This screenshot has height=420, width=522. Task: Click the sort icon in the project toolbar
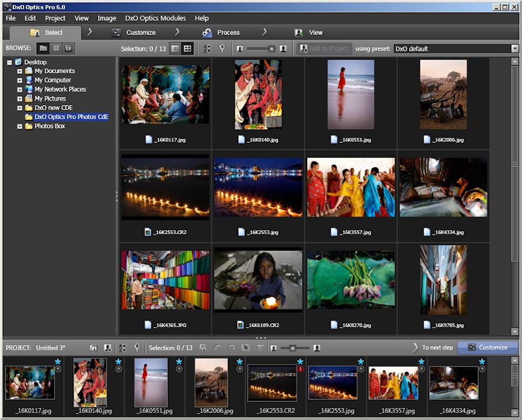(x=122, y=348)
